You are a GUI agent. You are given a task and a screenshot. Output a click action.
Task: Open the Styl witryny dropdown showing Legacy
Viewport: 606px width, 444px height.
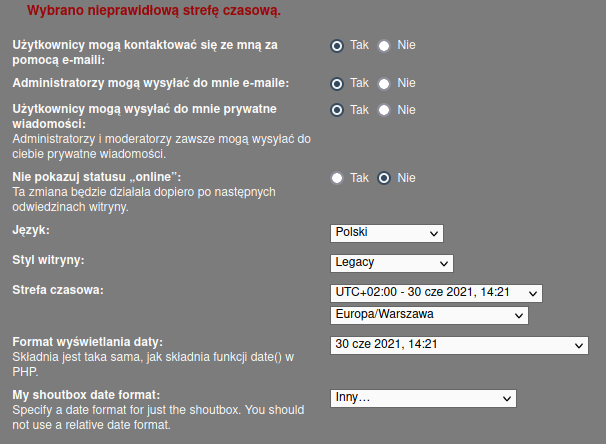click(392, 263)
